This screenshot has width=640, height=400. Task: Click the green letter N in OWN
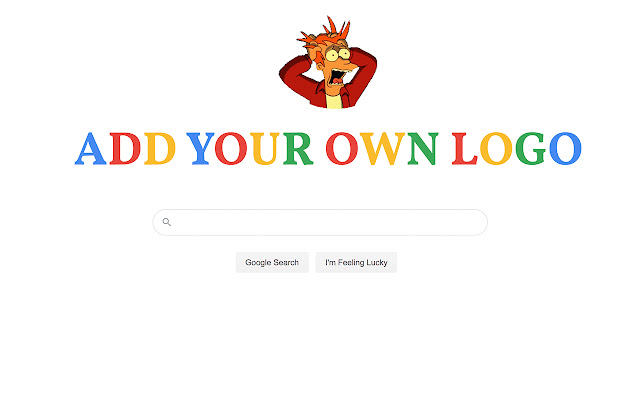point(423,149)
